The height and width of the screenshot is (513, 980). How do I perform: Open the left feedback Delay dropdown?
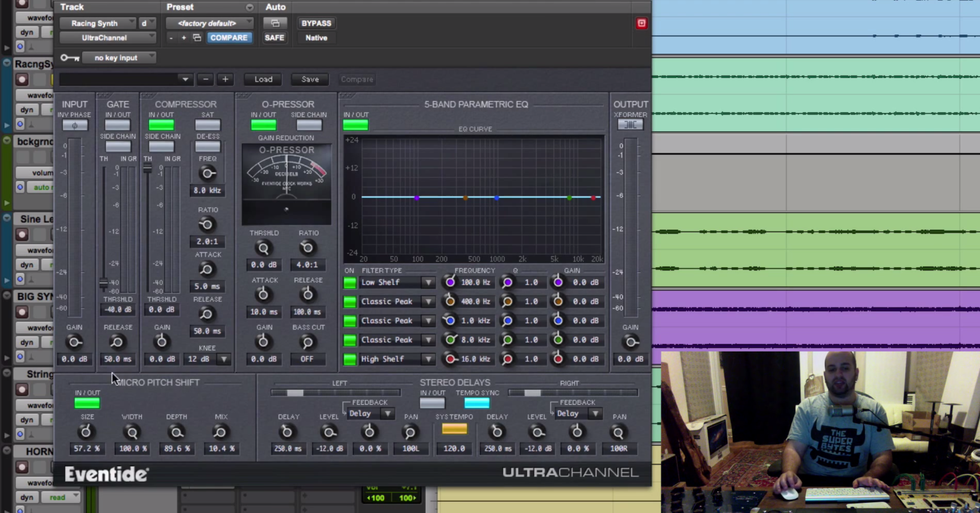pos(388,414)
